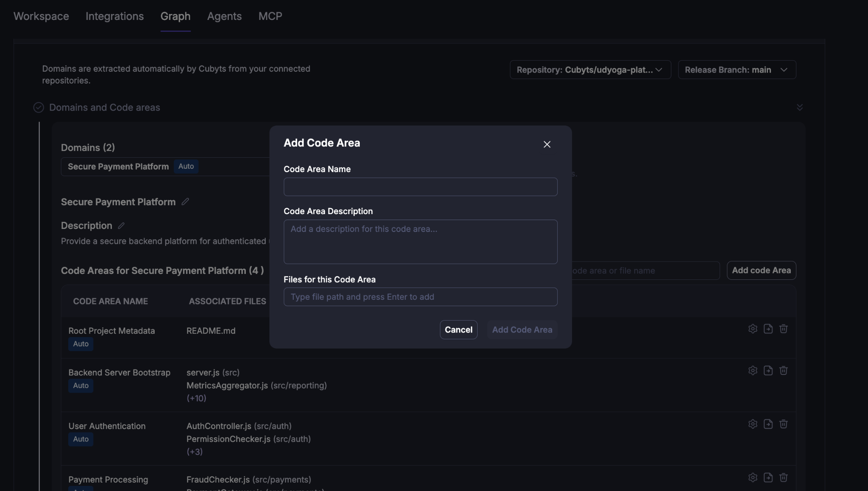
Task: Click the User Authentication code area name
Action: tap(107, 426)
